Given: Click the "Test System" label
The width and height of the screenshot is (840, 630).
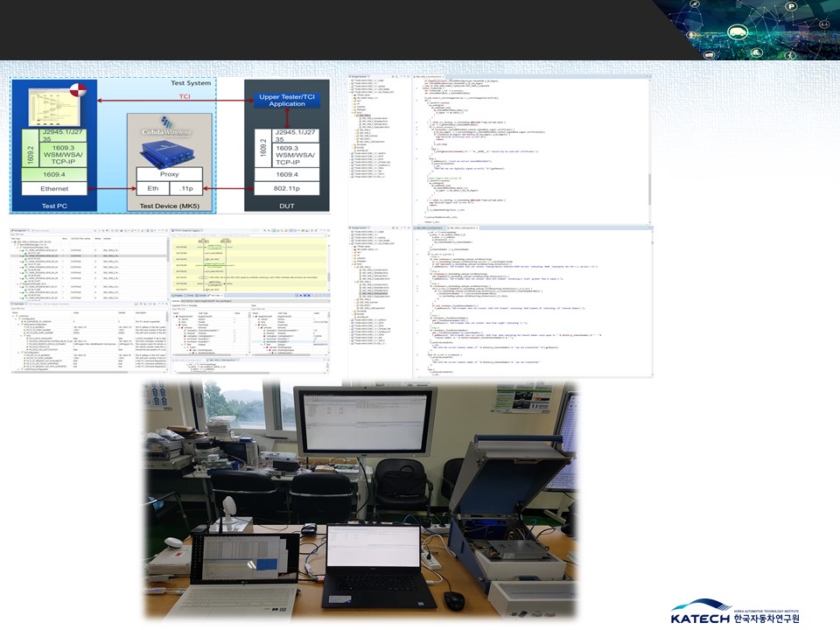Looking at the screenshot, I should pos(191,83).
